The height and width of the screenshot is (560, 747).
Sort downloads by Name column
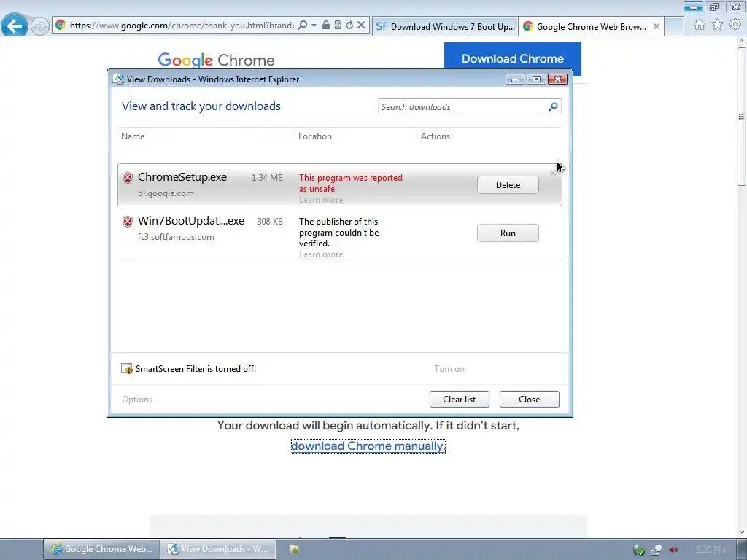(133, 136)
